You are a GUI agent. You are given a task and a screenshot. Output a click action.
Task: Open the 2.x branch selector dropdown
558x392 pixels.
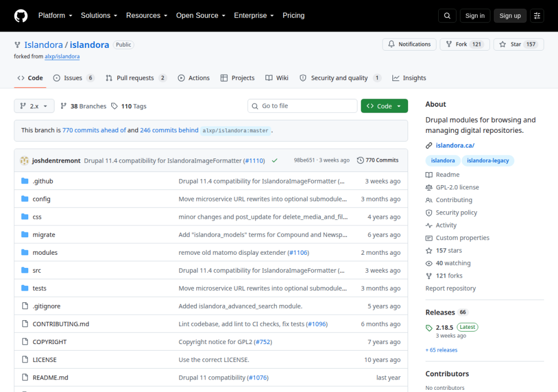point(34,106)
